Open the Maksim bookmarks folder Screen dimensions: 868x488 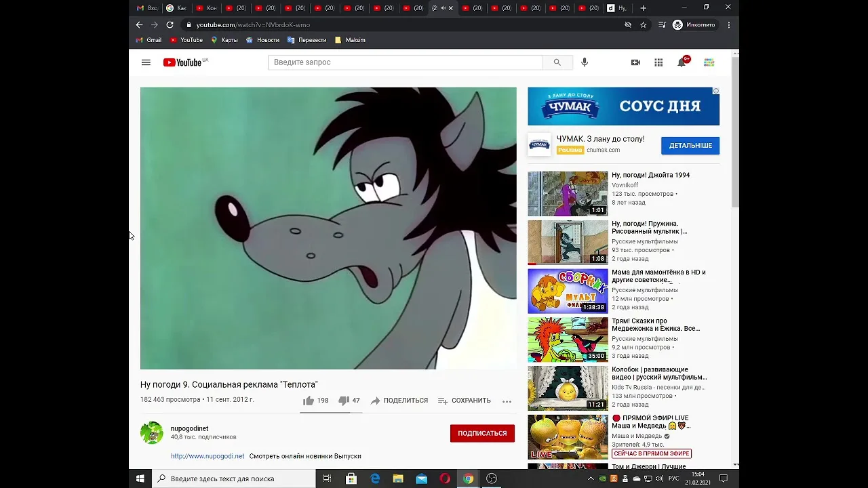click(x=350, y=40)
